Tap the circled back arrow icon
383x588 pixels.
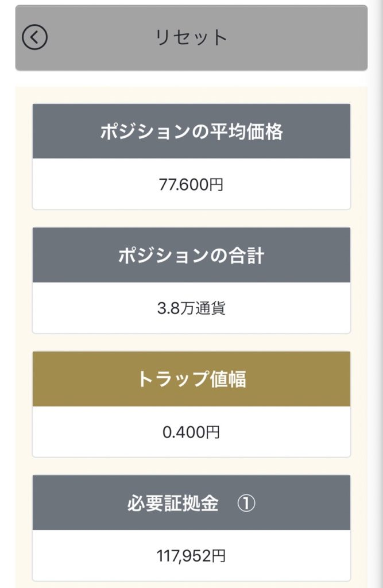tap(34, 38)
